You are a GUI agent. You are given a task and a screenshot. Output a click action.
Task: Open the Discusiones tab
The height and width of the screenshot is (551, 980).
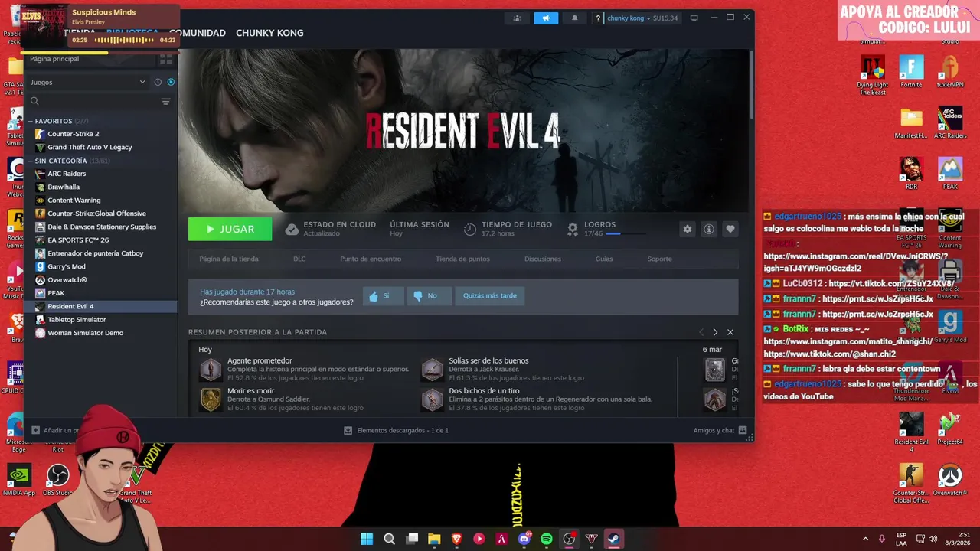pos(543,259)
